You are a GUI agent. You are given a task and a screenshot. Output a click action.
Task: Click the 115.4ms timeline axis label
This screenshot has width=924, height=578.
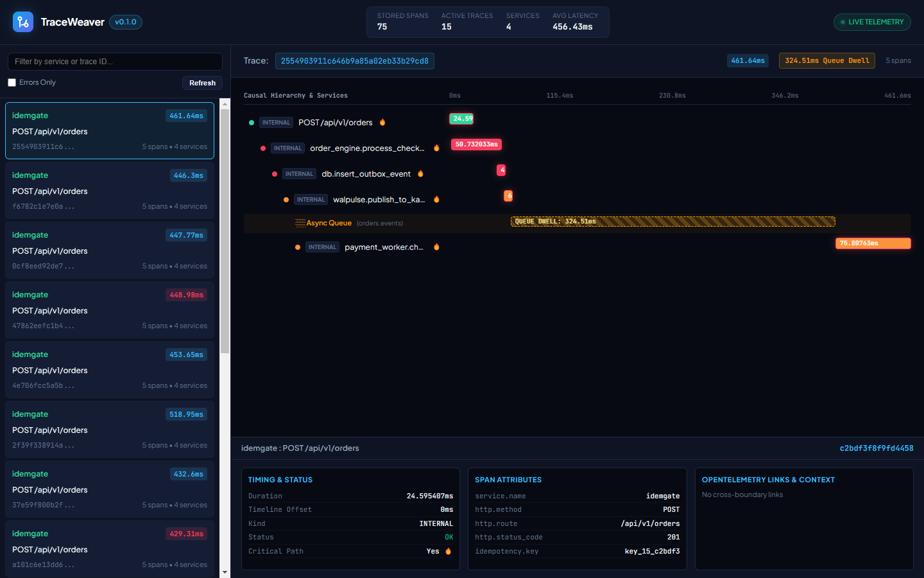pyautogui.click(x=560, y=95)
